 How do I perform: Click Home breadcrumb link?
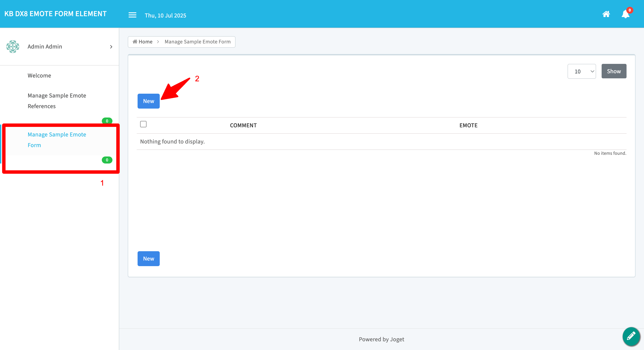tap(142, 42)
